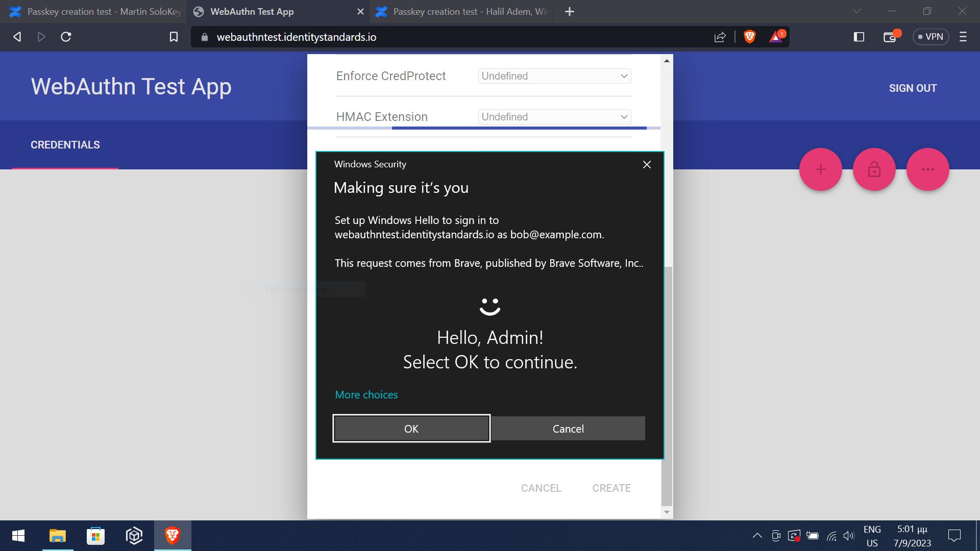Open Brave Rewards triangle icon
This screenshot has width=980, height=551.
point(777,37)
